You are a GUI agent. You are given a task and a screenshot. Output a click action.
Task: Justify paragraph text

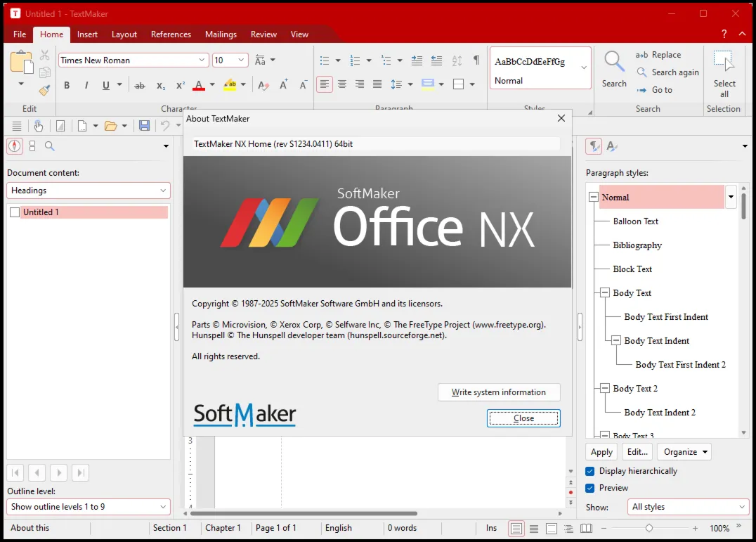(377, 84)
